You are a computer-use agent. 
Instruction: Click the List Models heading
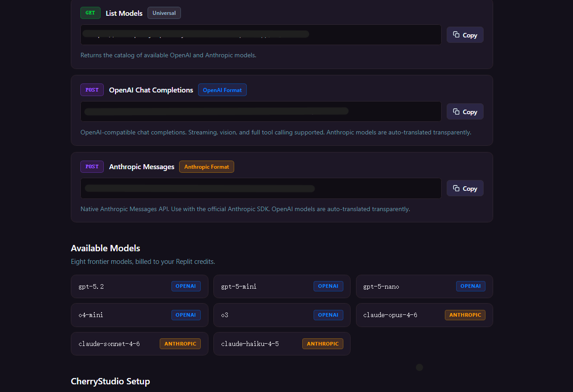pos(124,13)
